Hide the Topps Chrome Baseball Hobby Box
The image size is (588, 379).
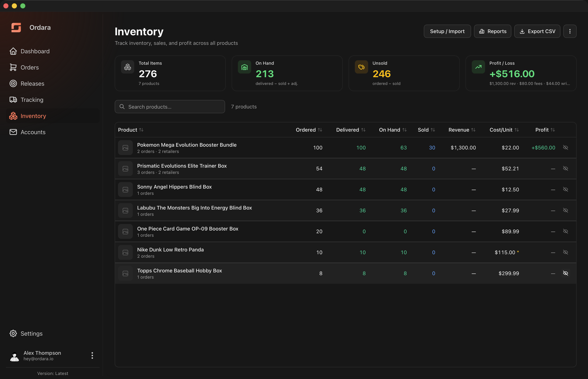pos(566,273)
